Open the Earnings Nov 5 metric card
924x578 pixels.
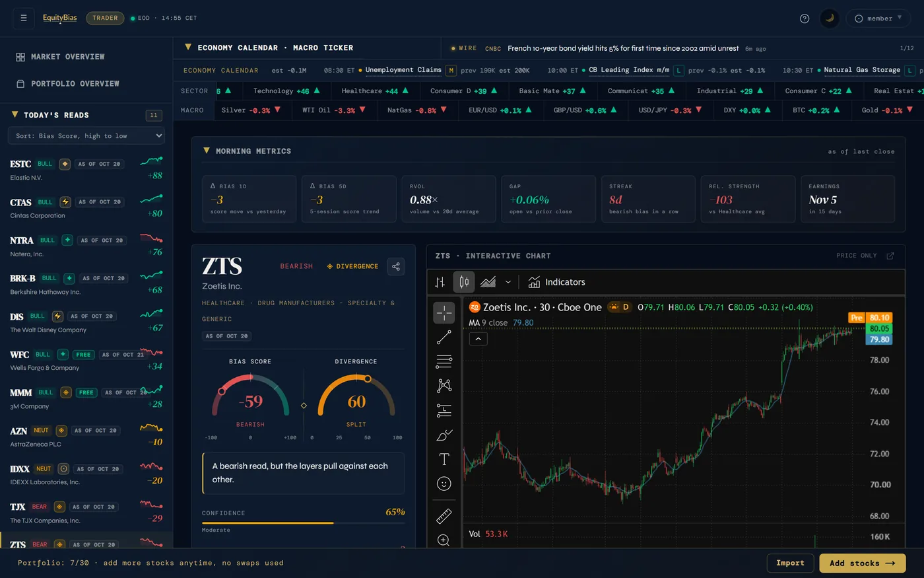coord(847,199)
